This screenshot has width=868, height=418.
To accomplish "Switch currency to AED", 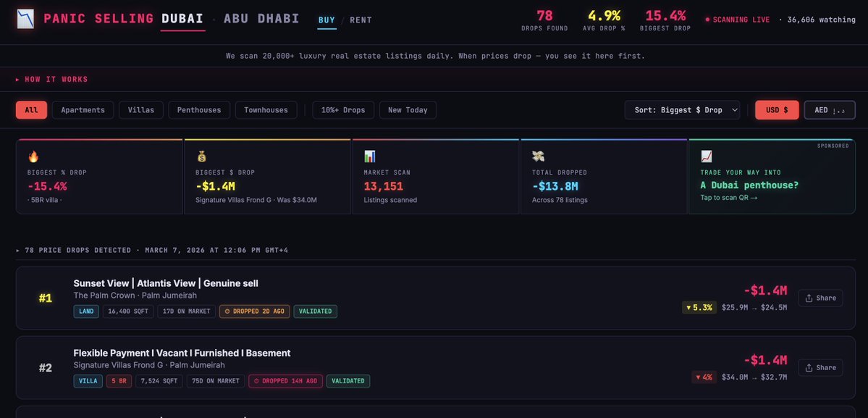I will point(829,109).
